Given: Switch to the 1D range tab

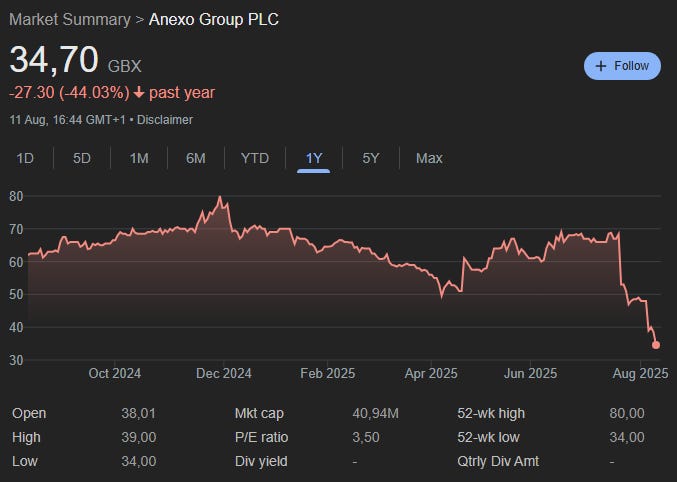Looking at the screenshot, I should [x=25, y=158].
